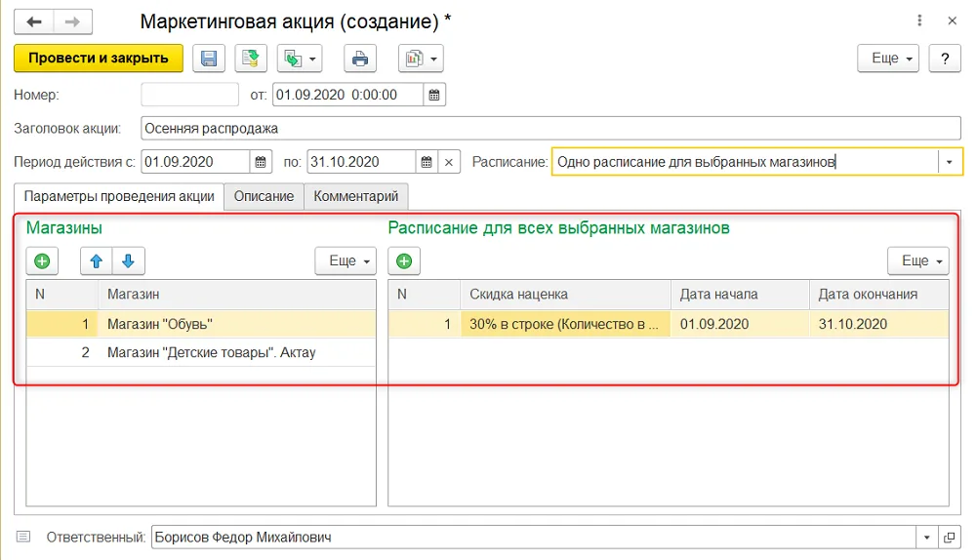Switch to the Комментарий tab
Image resolution: width=976 pixels, height=560 pixels.
pyautogui.click(x=356, y=196)
